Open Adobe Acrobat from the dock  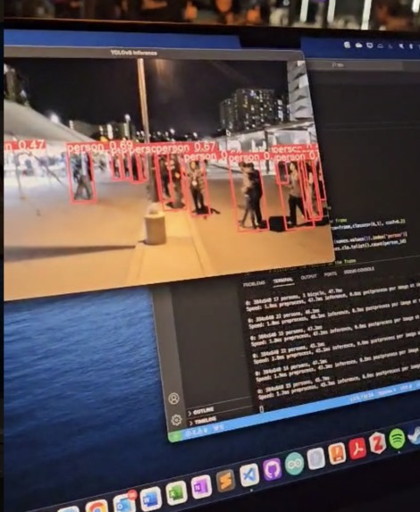[357, 449]
